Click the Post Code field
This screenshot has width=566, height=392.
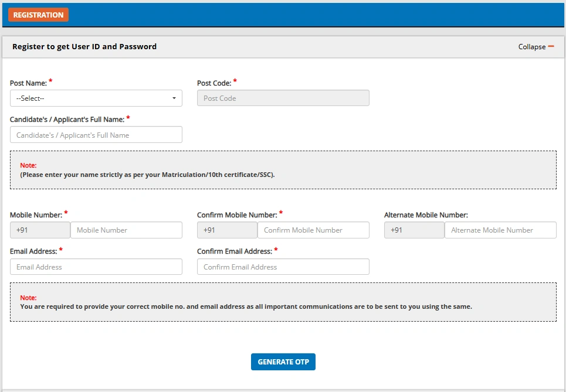283,98
